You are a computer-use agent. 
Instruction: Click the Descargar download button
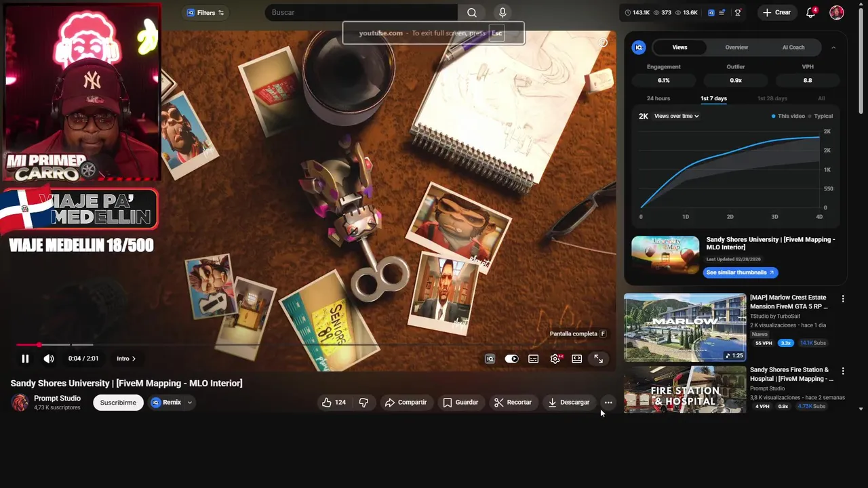569,403
